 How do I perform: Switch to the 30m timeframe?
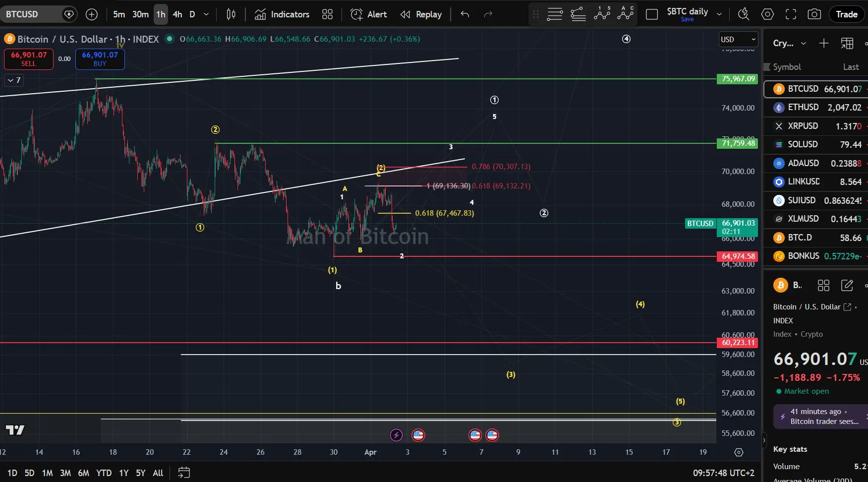140,14
